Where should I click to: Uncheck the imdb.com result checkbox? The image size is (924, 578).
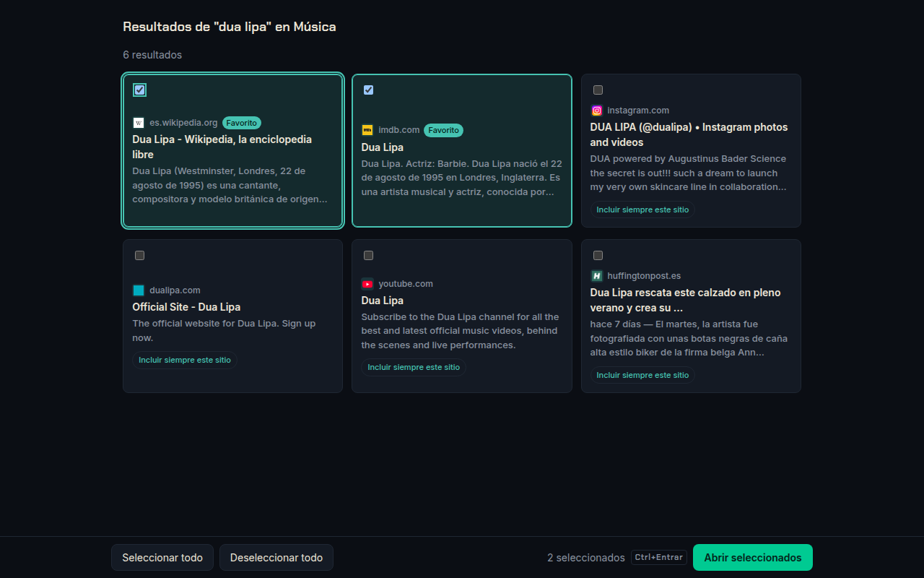pos(369,90)
